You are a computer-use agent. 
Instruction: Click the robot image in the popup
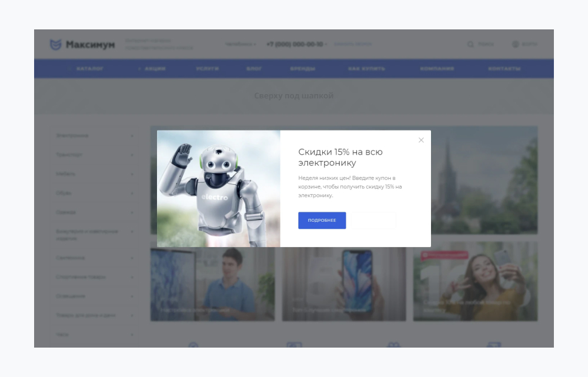pyautogui.click(x=218, y=188)
